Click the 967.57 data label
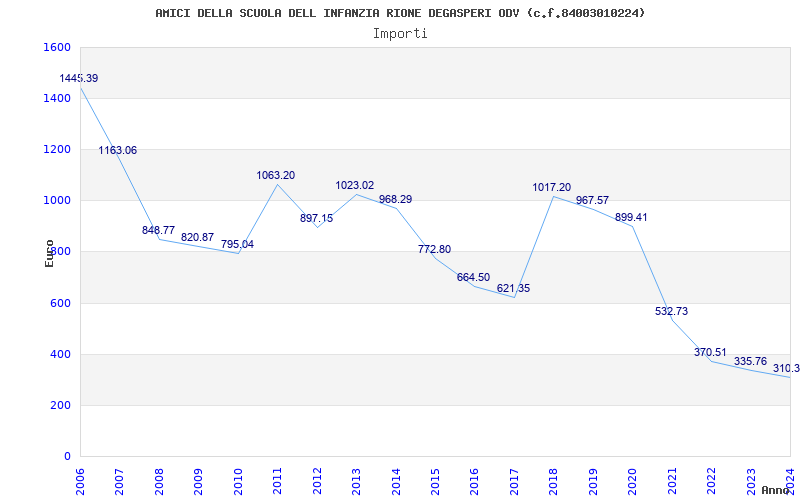Viewport: 800px width, 500px height. tap(592, 201)
